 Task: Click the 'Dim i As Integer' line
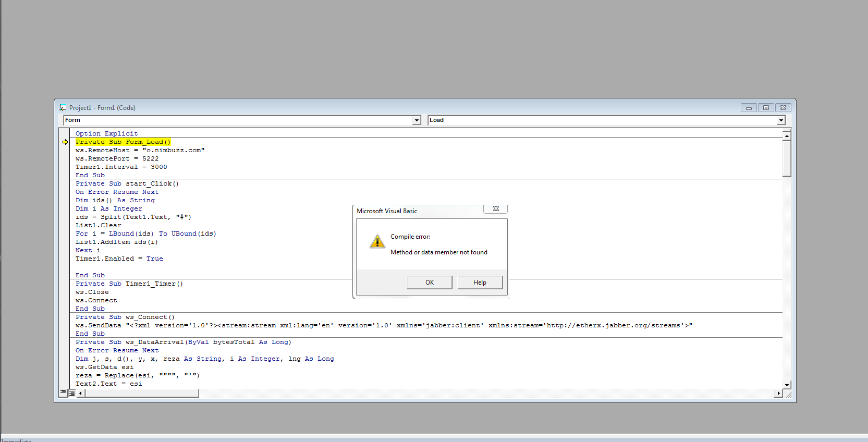point(109,208)
